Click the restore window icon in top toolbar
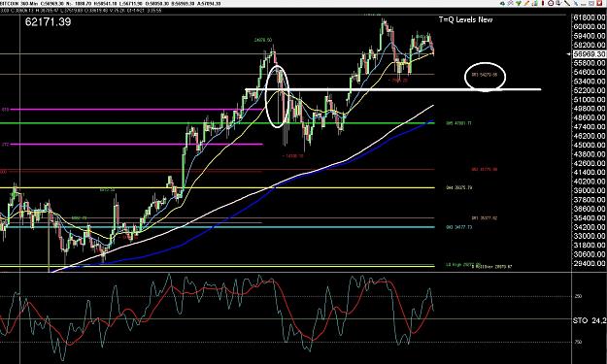 tap(591, 3)
